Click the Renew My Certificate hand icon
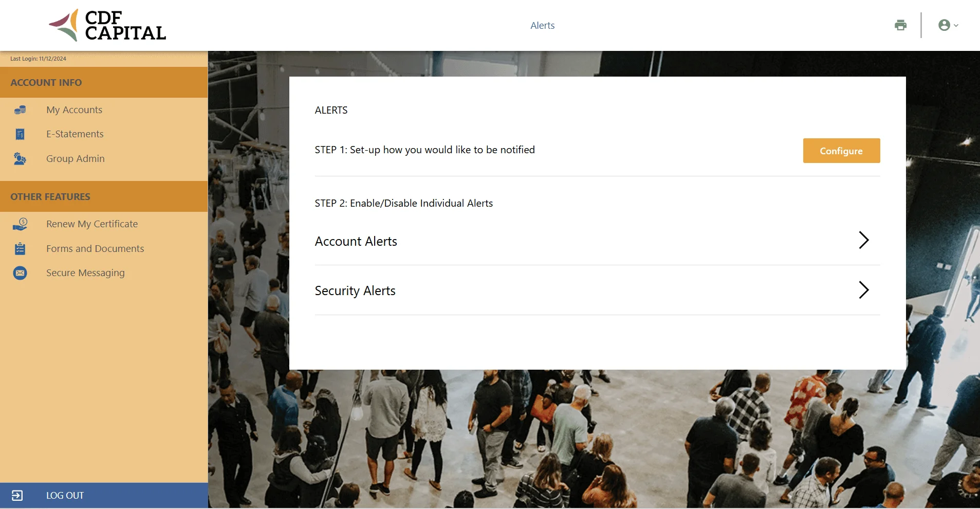Viewport: 980px width, 509px height. coord(20,224)
